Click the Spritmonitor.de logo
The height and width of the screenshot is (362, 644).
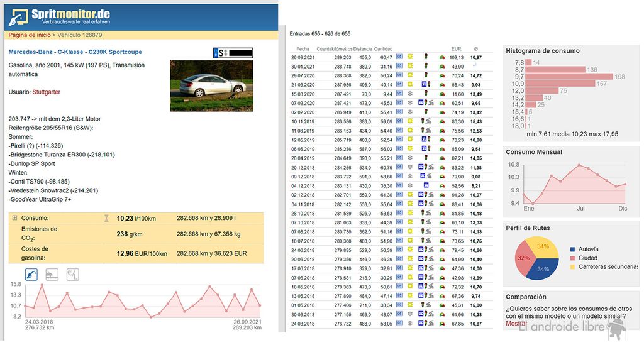(60, 17)
